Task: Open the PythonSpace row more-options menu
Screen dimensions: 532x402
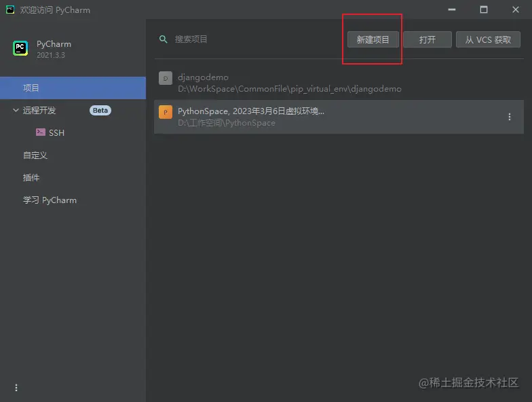Action: (x=509, y=117)
